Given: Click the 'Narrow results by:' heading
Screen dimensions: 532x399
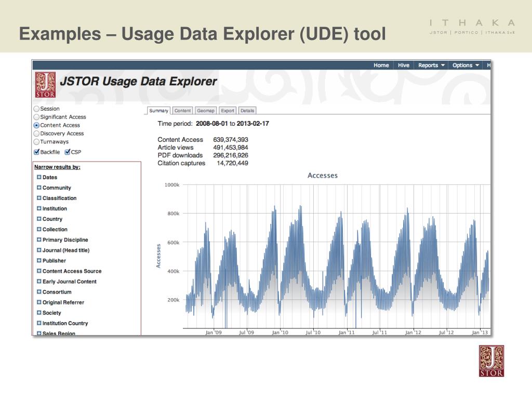Looking at the screenshot, I should pyautogui.click(x=57, y=167).
